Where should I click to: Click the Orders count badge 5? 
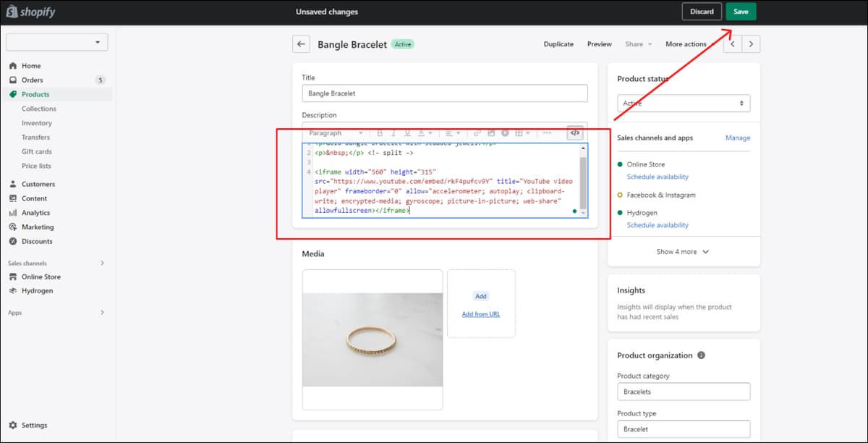click(x=101, y=80)
